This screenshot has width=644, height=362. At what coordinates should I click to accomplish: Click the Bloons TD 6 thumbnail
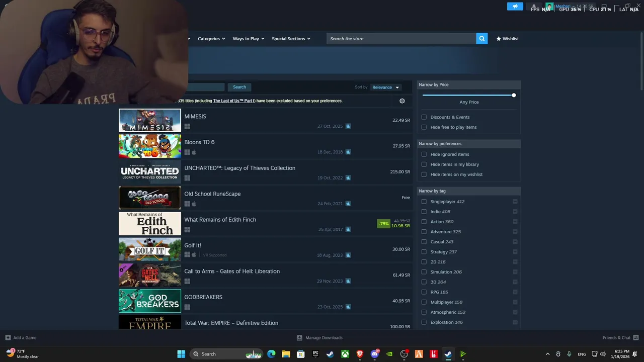click(150, 146)
